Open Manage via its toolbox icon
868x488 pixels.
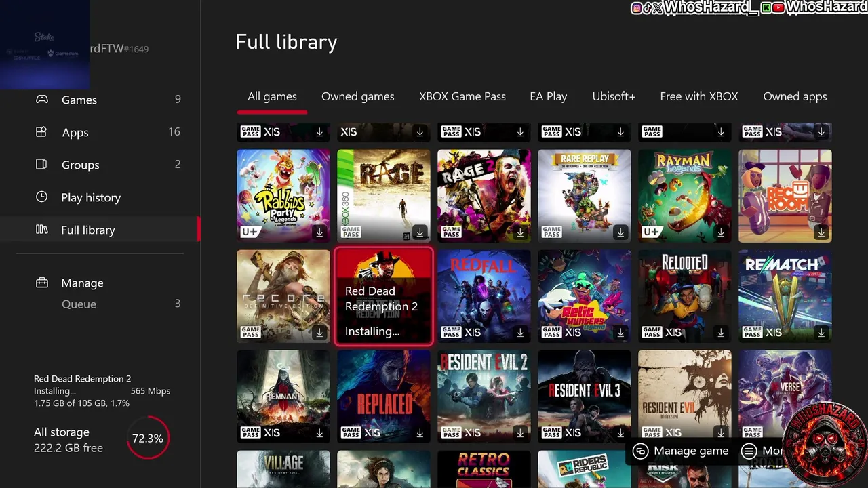click(x=42, y=283)
